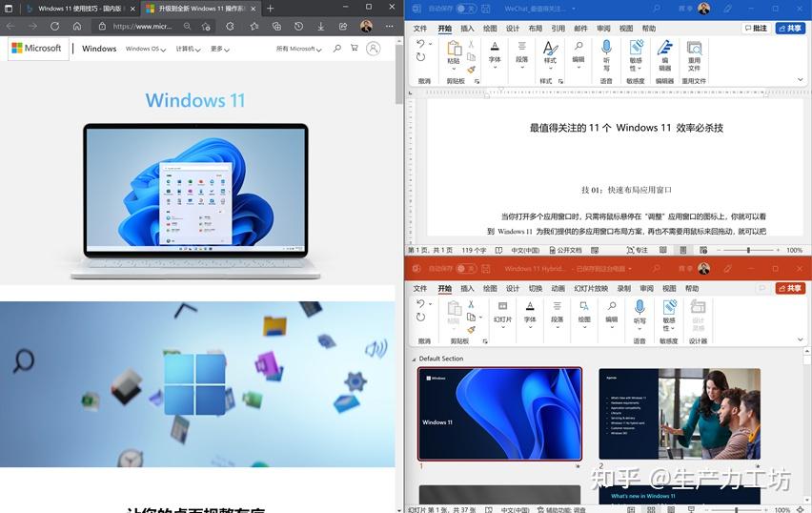Go to Edge home page icon

tap(77, 26)
